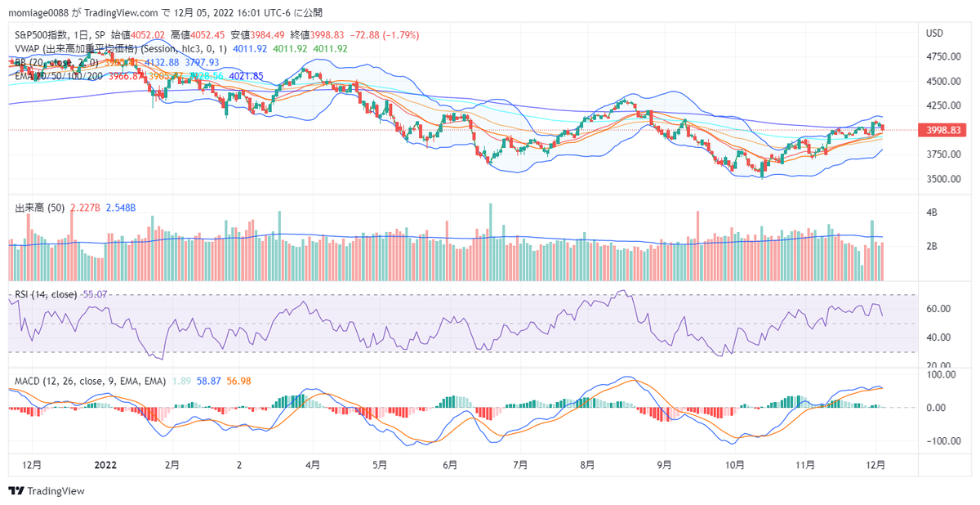Click the BB upper value 4132.88

coord(162,62)
